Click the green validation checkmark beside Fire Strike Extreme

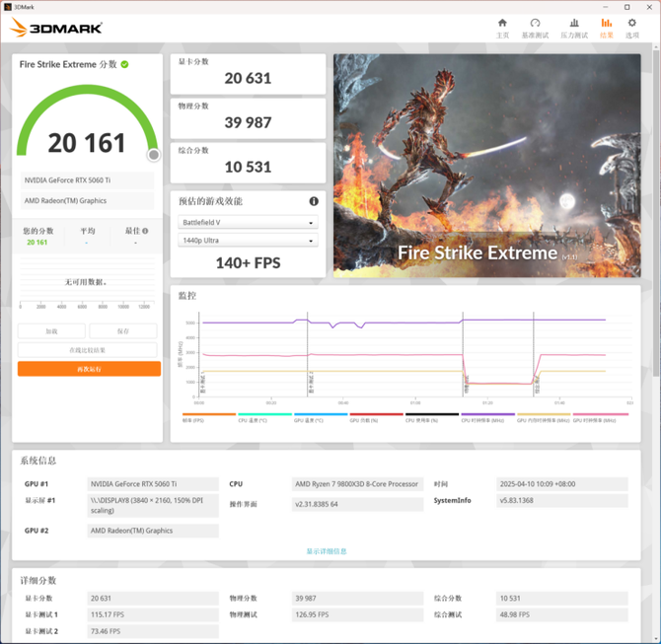(124, 64)
